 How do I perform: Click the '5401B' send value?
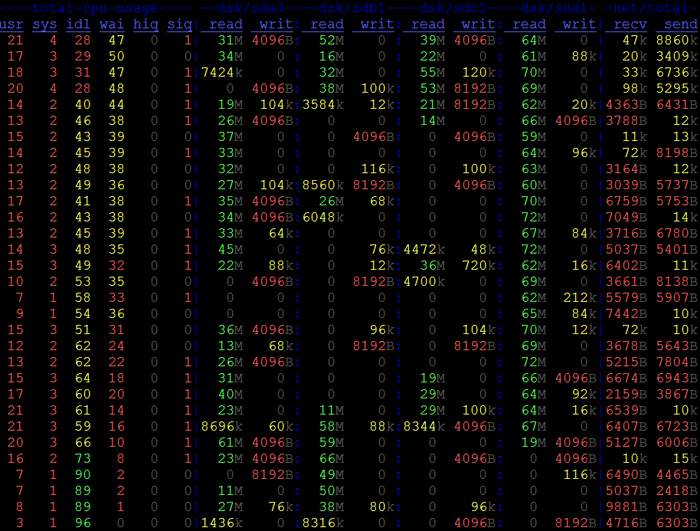pyautogui.click(x=677, y=249)
